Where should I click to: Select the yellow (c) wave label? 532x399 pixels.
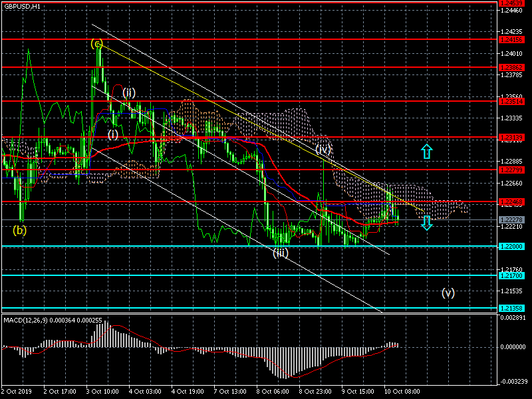point(96,44)
